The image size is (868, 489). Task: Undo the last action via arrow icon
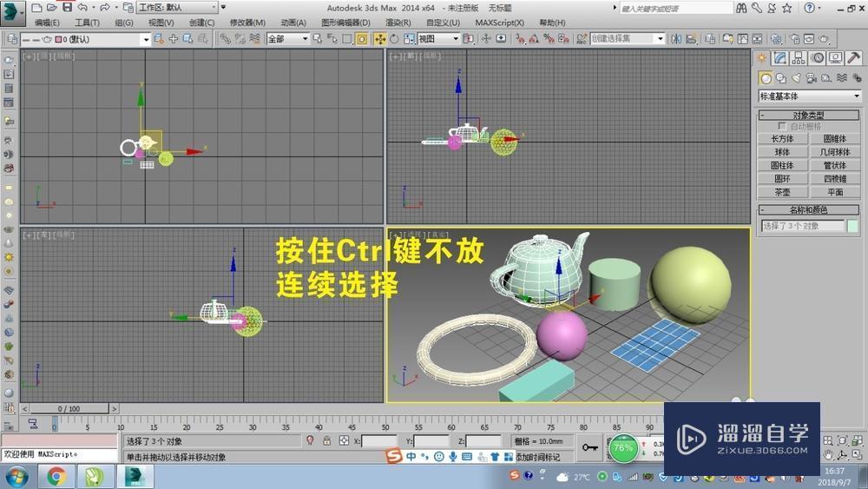[x=82, y=8]
